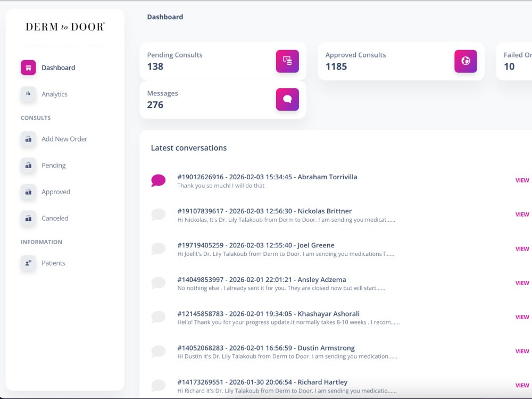Click the Messages card chat icon

pos(287,99)
